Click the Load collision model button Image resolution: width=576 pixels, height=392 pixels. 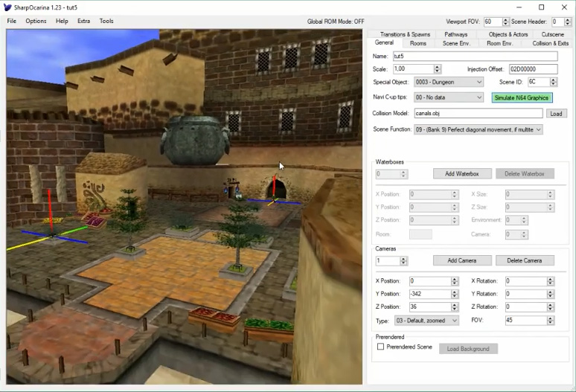click(x=556, y=113)
